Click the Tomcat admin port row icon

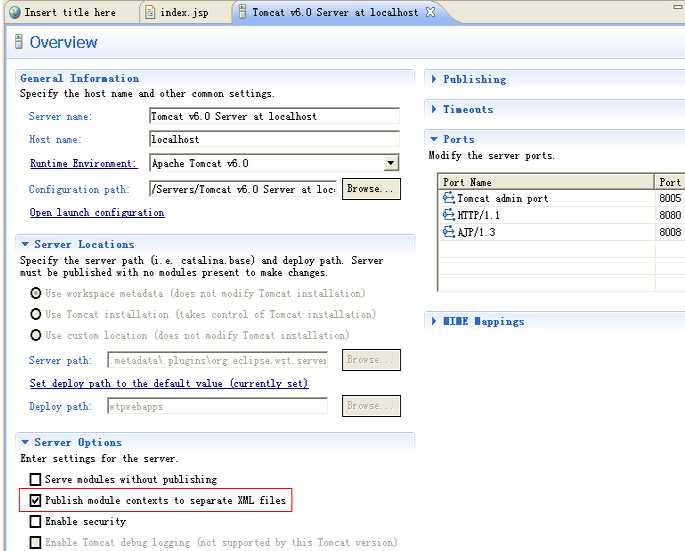click(x=448, y=198)
